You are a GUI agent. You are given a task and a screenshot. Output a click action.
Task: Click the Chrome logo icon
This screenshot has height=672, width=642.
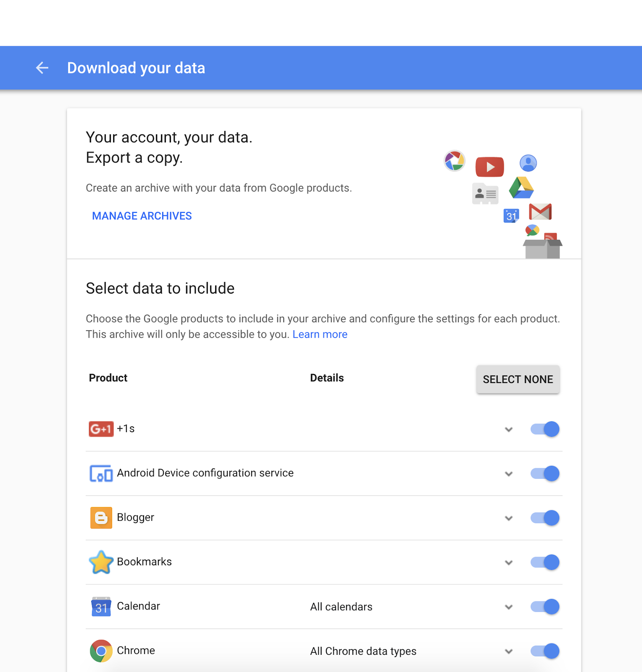[x=101, y=651]
